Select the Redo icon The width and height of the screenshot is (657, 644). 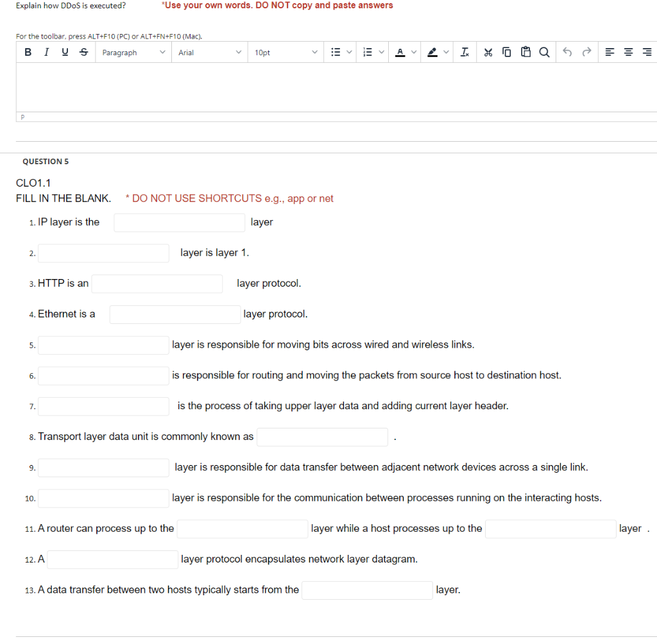pyautogui.click(x=585, y=52)
